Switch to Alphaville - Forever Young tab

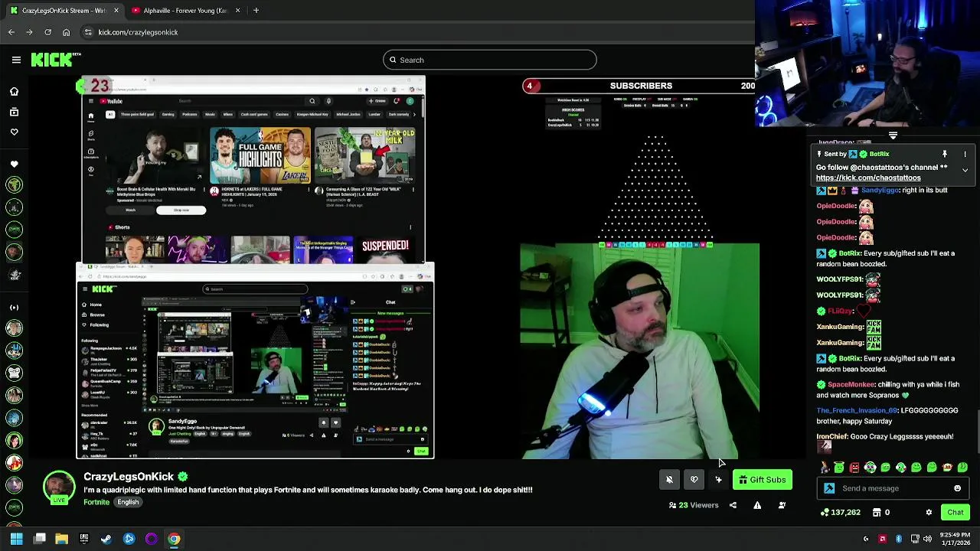click(185, 11)
